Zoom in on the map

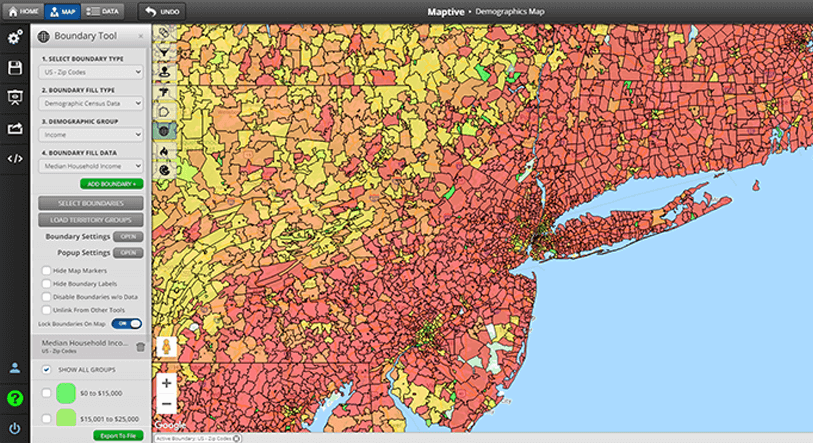tap(166, 383)
